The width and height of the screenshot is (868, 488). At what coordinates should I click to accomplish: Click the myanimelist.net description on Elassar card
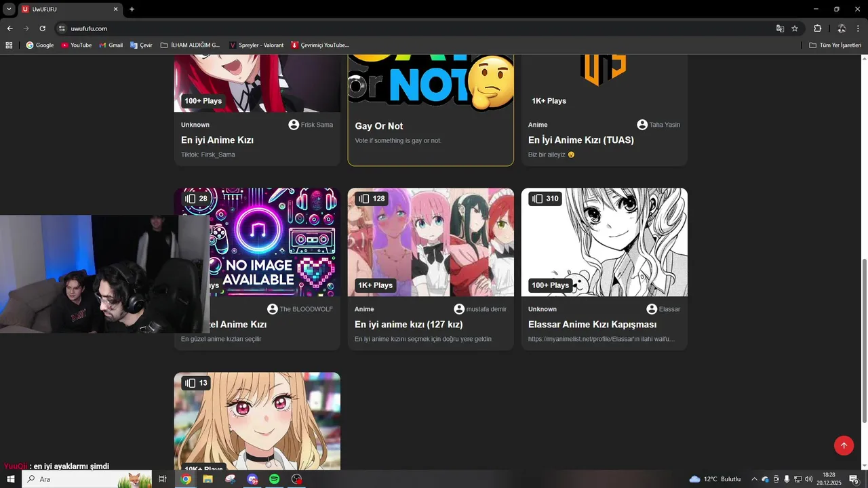(x=601, y=339)
